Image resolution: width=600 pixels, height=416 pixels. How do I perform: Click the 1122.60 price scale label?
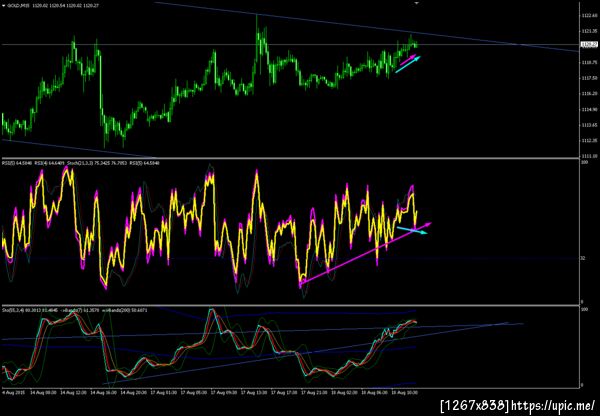pyautogui.click(x=589, y=15)
